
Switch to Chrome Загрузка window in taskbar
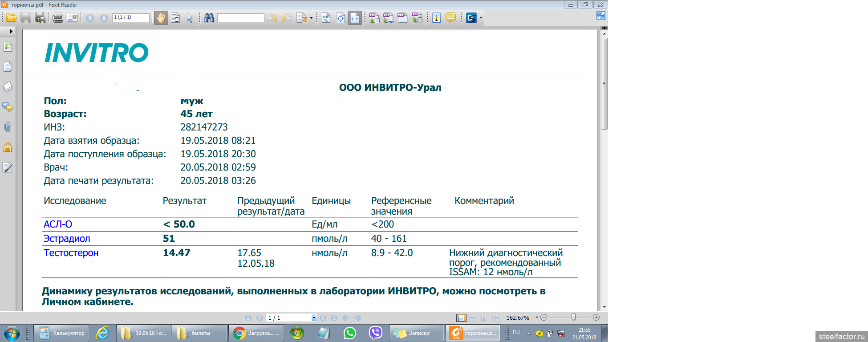256,333
